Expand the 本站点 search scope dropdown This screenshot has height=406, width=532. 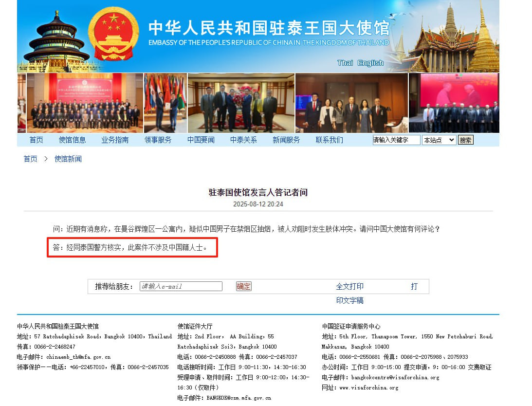tap(439, 140)
